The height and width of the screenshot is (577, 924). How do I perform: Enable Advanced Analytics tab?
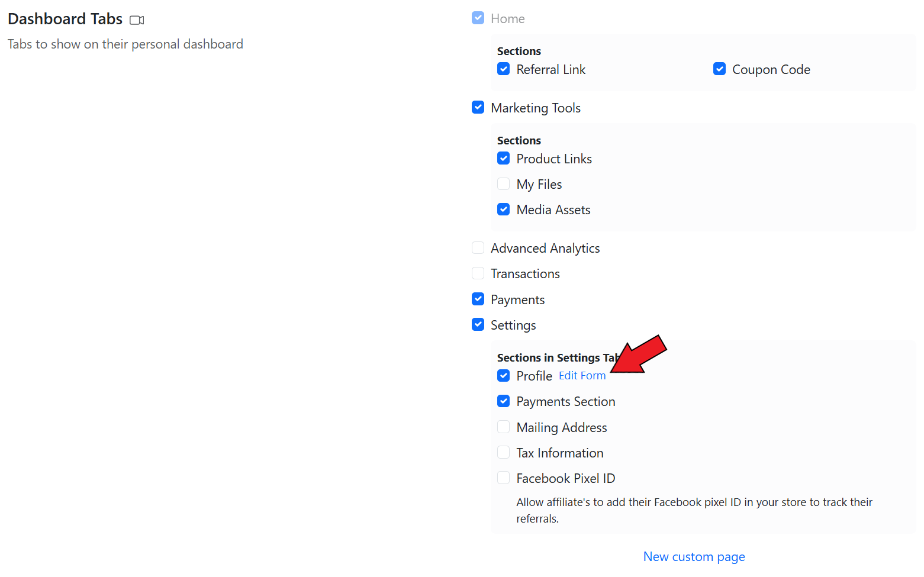tap(478, 248)
